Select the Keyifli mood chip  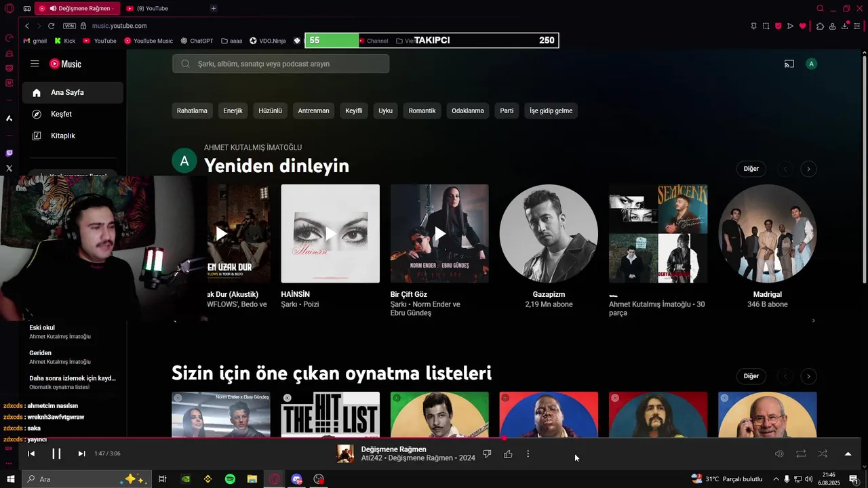click(354, 110)
